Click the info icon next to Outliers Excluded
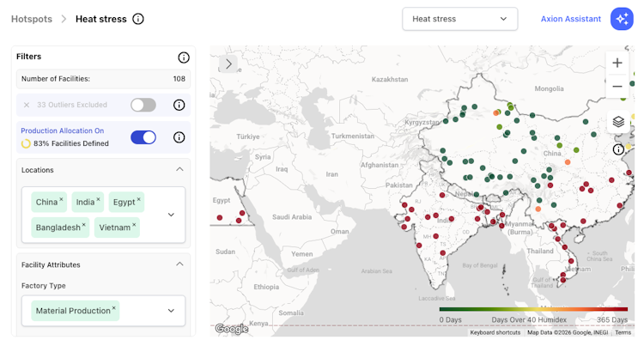Screen dimensions: 644x346 click(x=179, y=105)
